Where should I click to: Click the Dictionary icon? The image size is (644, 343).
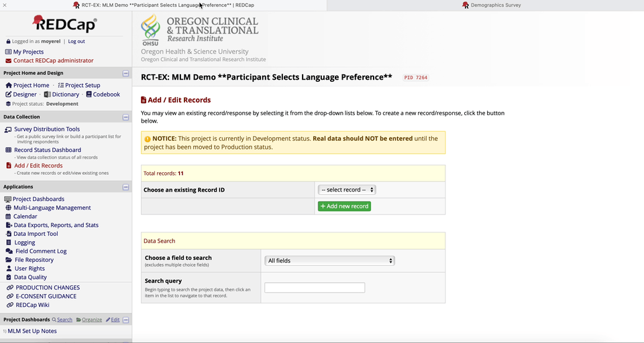[x=47, y=94]
